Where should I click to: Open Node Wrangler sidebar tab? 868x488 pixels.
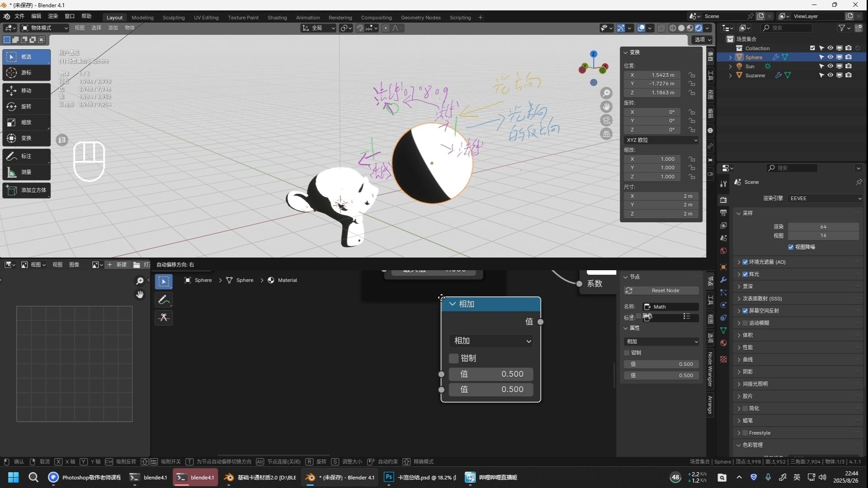pyautogui.click(x=710, y=369)
